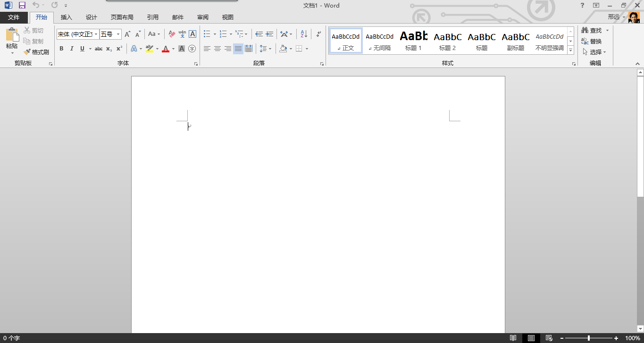Click the clear formatting eraser icon
Viewport: 644px width, 343px height.
pyautogui.click(x=172, y=34)
